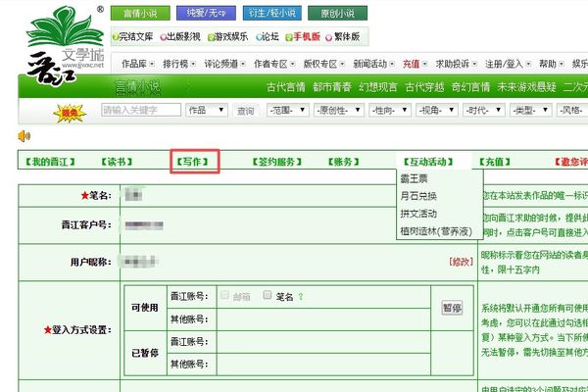The height and width of the screenshot is (392, 588).
Task: Open the -时代- filter dropdown
Action: [x=483, y=111]
